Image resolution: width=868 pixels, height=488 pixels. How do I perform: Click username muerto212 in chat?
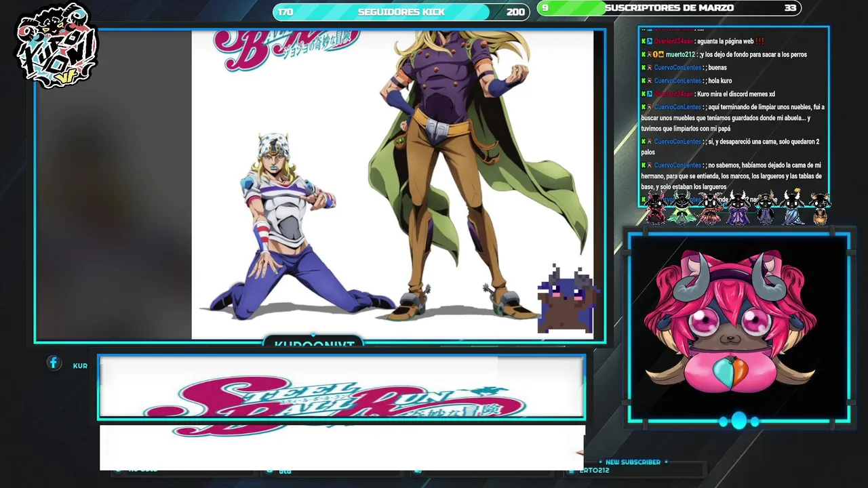(681, 54)
